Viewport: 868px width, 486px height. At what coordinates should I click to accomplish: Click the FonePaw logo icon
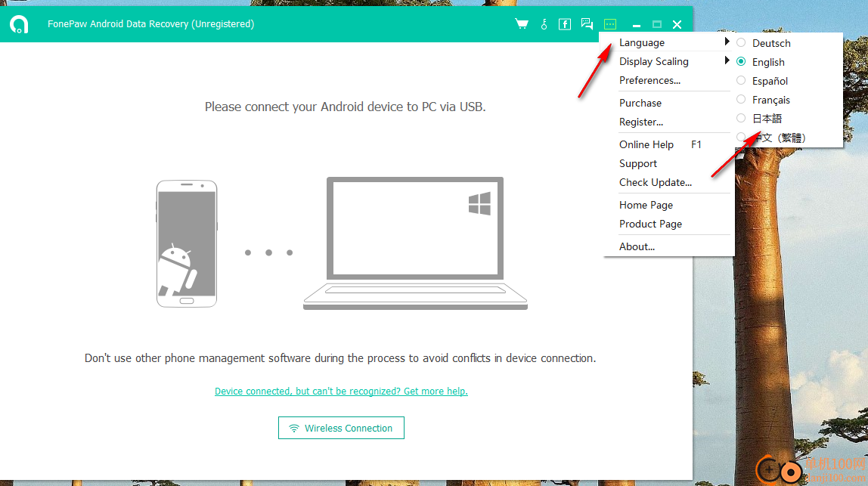pos(19,23)
